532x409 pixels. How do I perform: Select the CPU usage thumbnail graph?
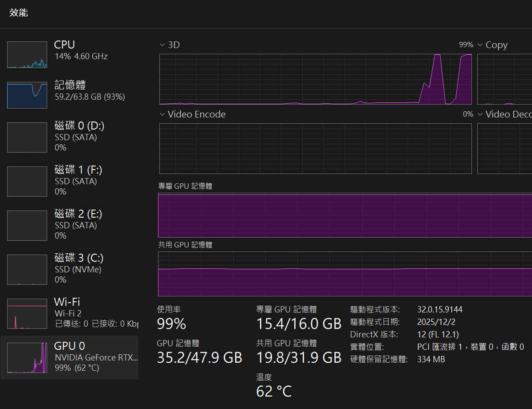[x=27, y=55]
